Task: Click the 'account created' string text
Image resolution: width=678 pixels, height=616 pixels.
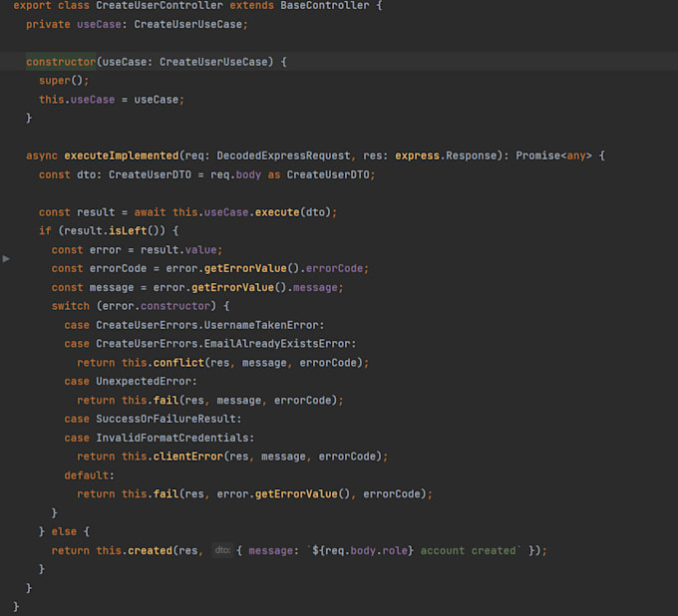Action: coord(468,551)
